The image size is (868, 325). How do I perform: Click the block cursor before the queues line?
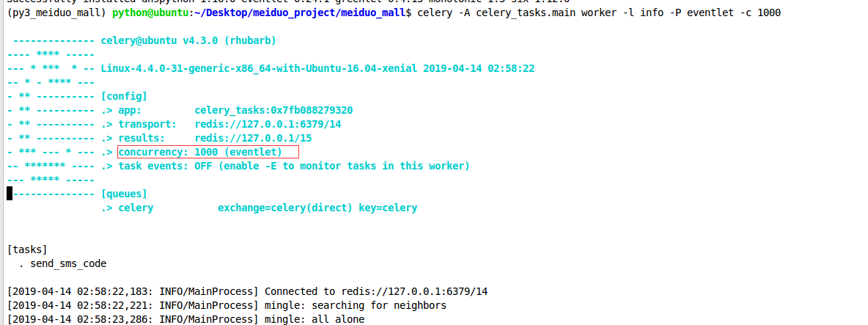pyautogui.click(x=10, y=194)
